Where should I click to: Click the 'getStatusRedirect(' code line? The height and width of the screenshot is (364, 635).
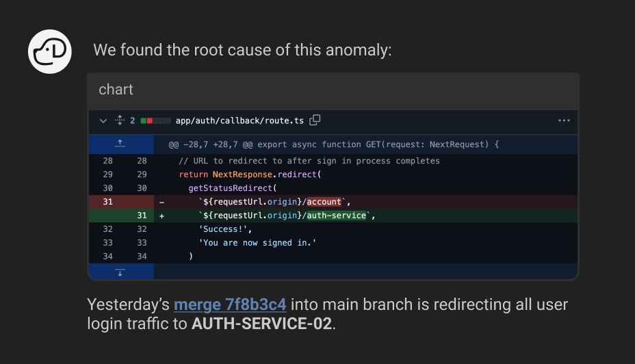pyautogui.click(x=233, y=188)
